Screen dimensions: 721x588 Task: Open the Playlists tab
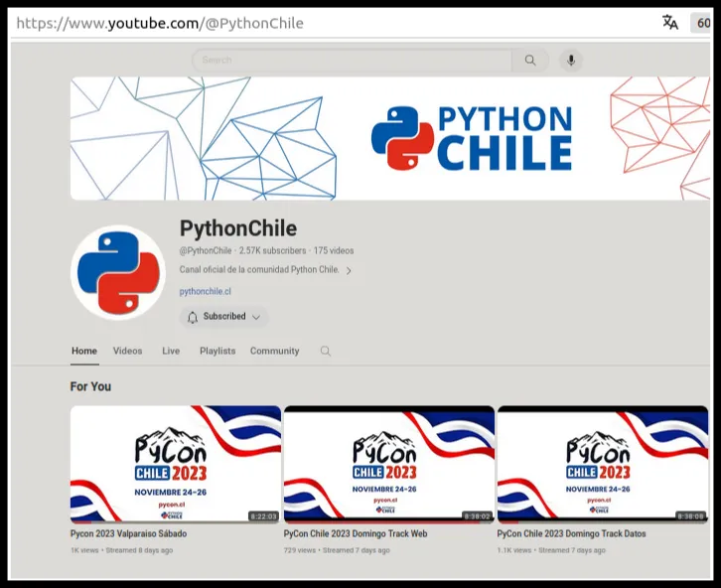pos(217,351)
